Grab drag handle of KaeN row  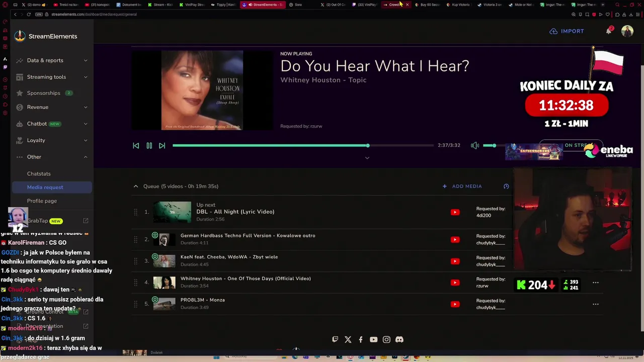(x=135, y=261)
